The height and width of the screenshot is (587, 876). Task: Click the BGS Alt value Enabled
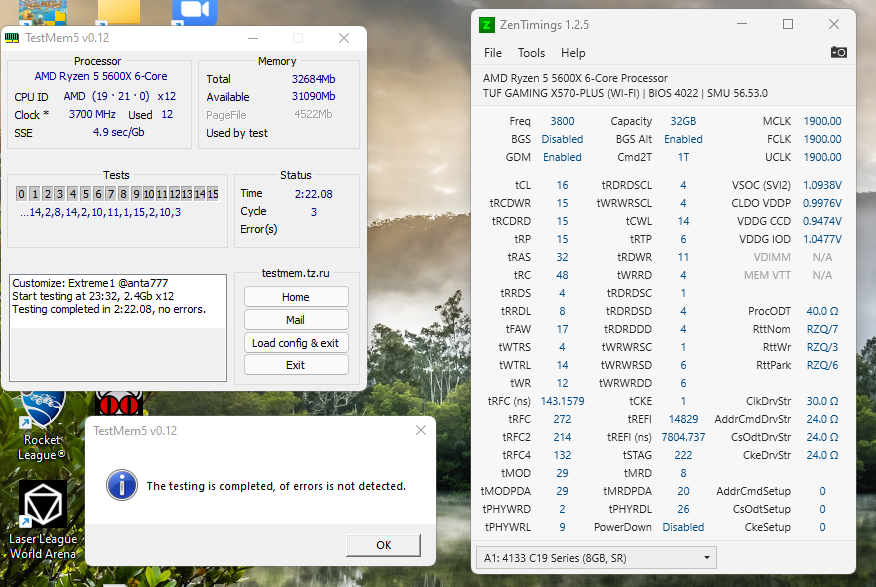click(683, 139)
